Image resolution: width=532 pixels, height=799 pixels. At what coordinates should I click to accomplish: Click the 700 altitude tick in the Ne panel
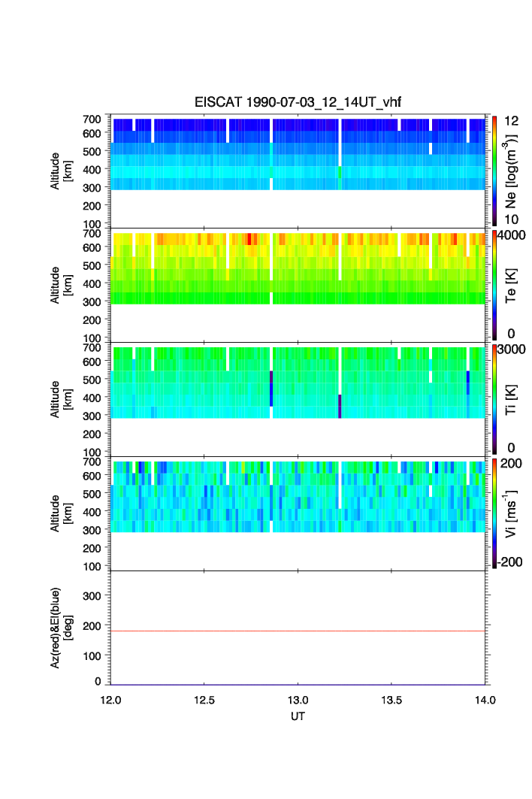click(x=92, y=120)
